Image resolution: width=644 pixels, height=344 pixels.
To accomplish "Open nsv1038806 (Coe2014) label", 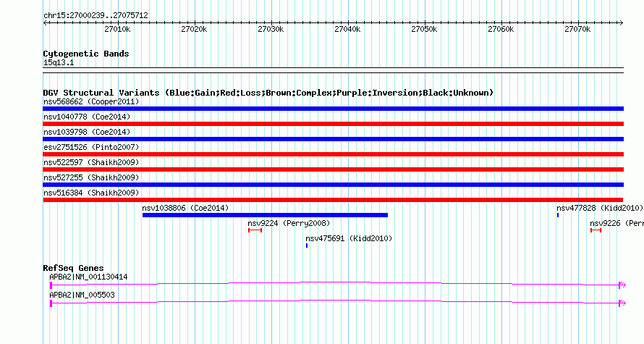I will 185,208.
